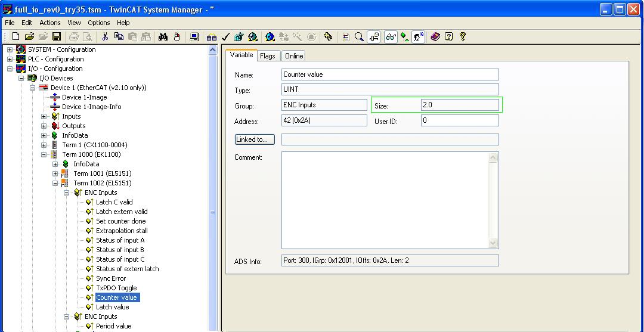Image resolution: width=644 pixels, height=332 pixels.
Task: Click the Choose Target System computer icon
Action: tap(194, 36)
